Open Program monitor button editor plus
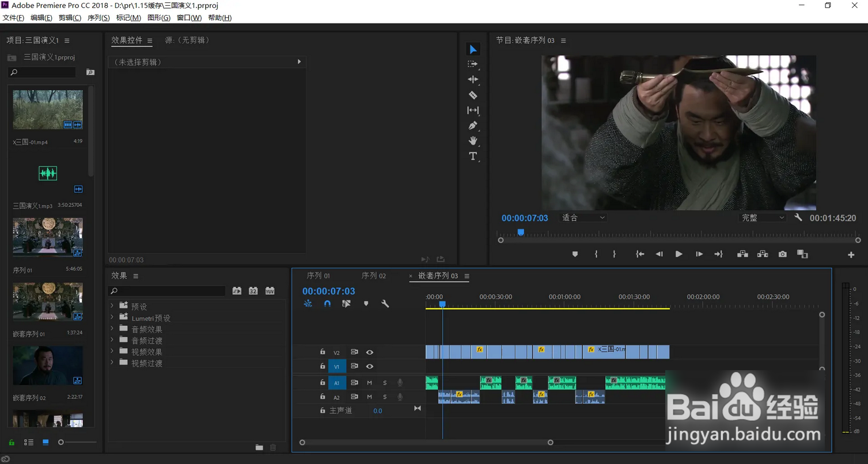The image size is (868, 464). 851,255
